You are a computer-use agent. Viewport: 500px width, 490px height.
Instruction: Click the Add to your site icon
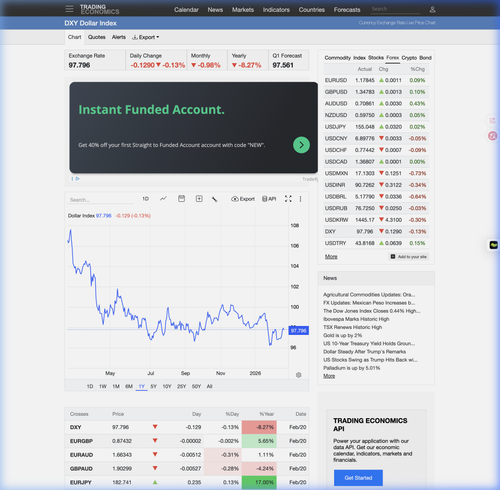point(393,256)
